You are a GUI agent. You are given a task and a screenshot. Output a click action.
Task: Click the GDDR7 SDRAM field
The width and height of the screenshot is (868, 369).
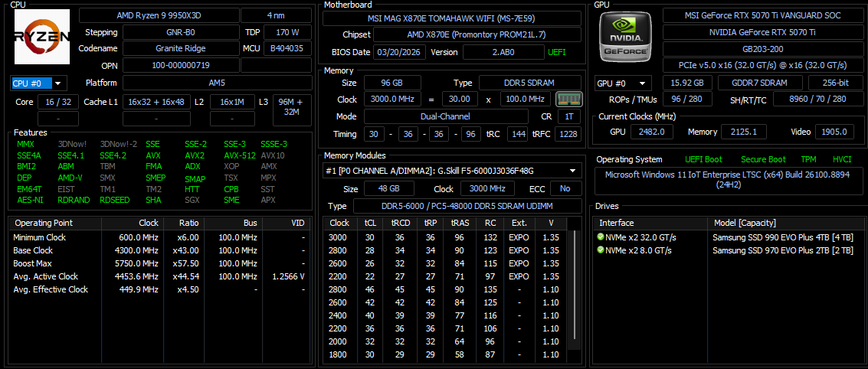[x=760, y=83]
